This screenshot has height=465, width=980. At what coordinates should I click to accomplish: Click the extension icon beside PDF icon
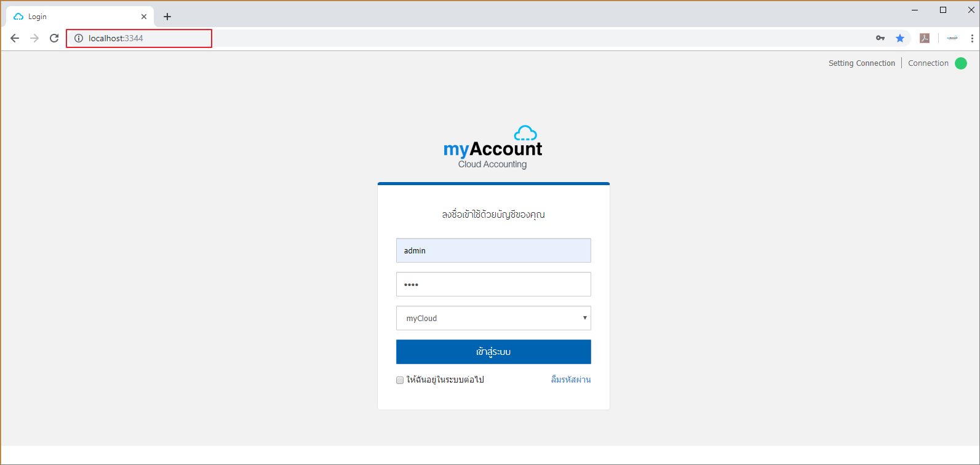(952, 38)
